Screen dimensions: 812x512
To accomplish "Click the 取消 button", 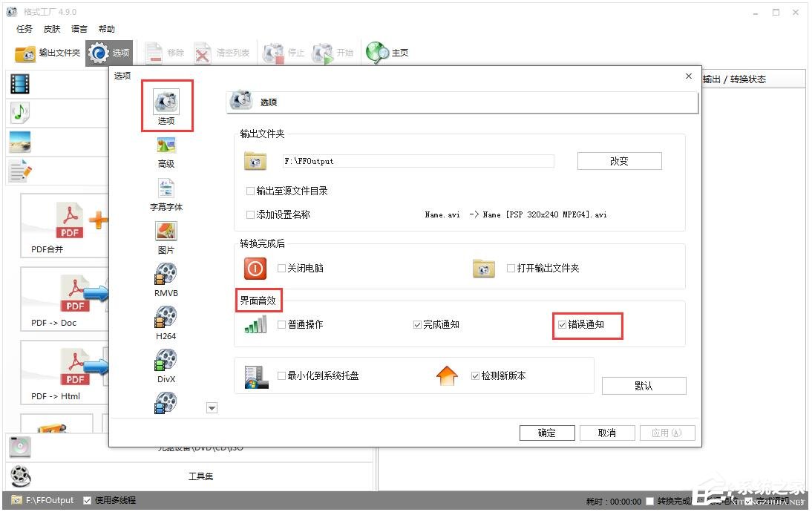I will 607,433.
